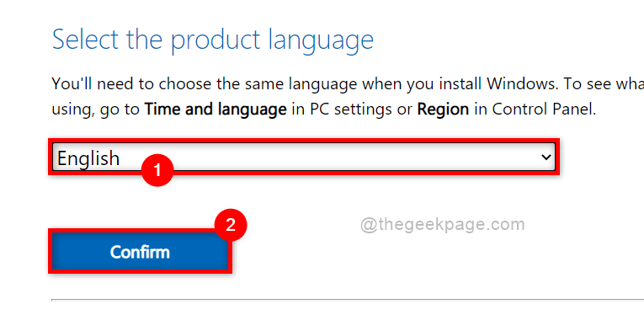Viewport: 644px width, 315px height.
Task: Click the red circle badge numbered 2
Action: coord(231,225)
